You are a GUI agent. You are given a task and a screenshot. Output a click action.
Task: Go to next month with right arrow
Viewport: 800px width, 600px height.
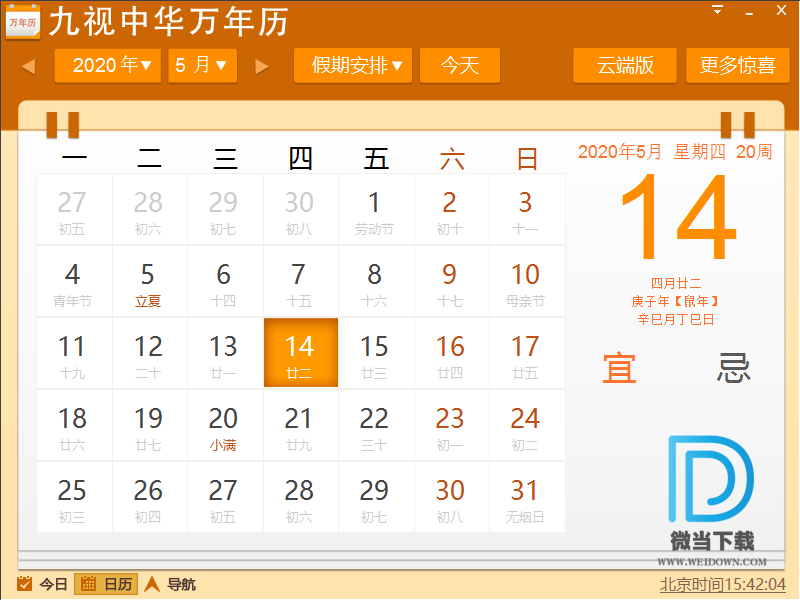[x=262, y=66]
